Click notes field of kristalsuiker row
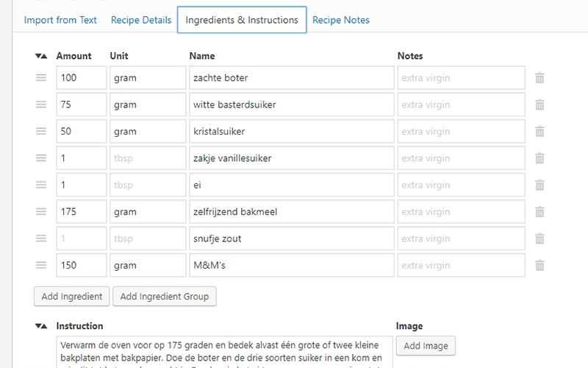The image size is (588, 368). [x=462, y=132]
